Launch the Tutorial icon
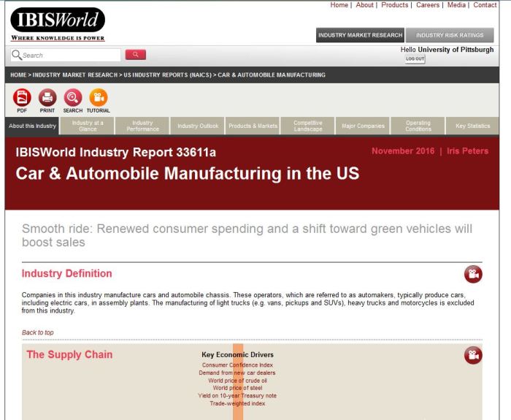Viewport: 511px width, 420px height. click(98, 97)
